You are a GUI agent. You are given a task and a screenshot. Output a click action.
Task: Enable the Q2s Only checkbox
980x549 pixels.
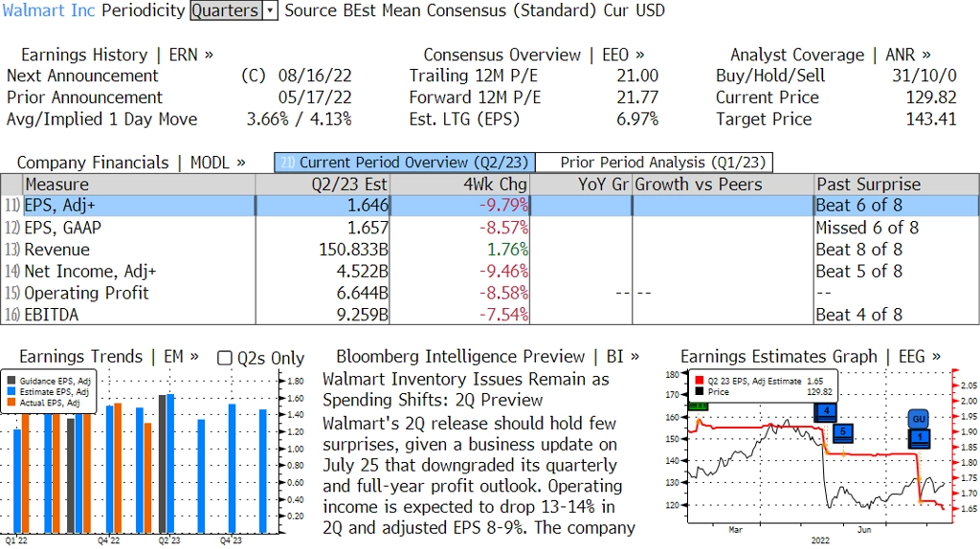(224, 358)
